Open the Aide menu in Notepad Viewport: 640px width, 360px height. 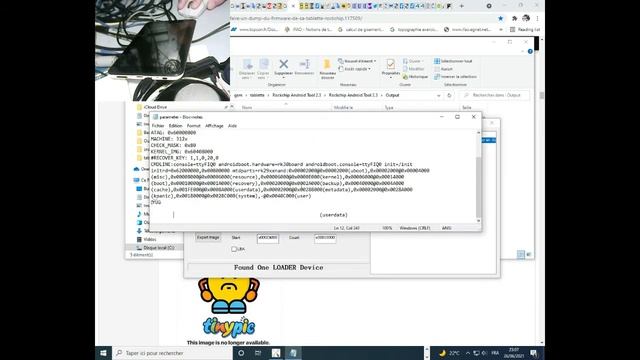click(232, 126)
